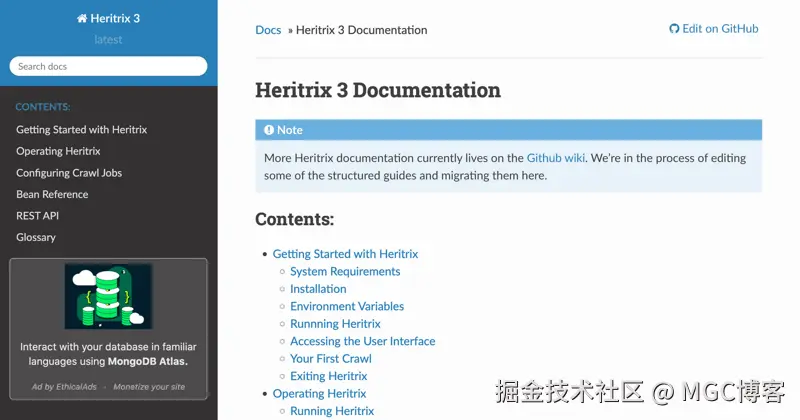Open the Runnning Heritrix link
Viewport: 800px width, 420px height.
[335, 324]
